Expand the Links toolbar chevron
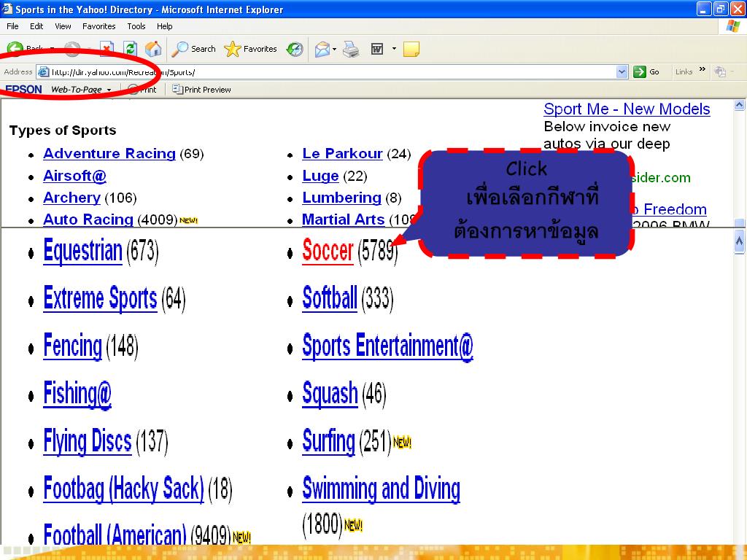Image resolution: width=747 pixels, height=560 pixels. point(703,69)
